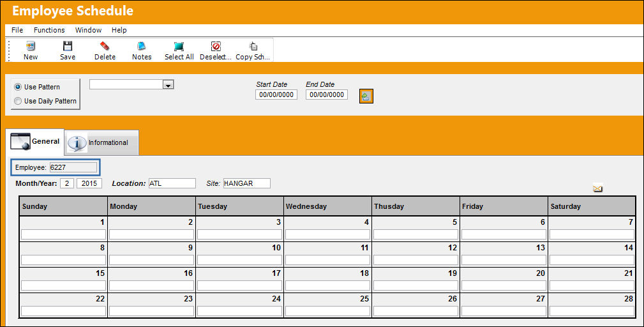Click the schedule field for day 21
The width and height of the screenshot is (644, 327).
click(x=592, y=285)
